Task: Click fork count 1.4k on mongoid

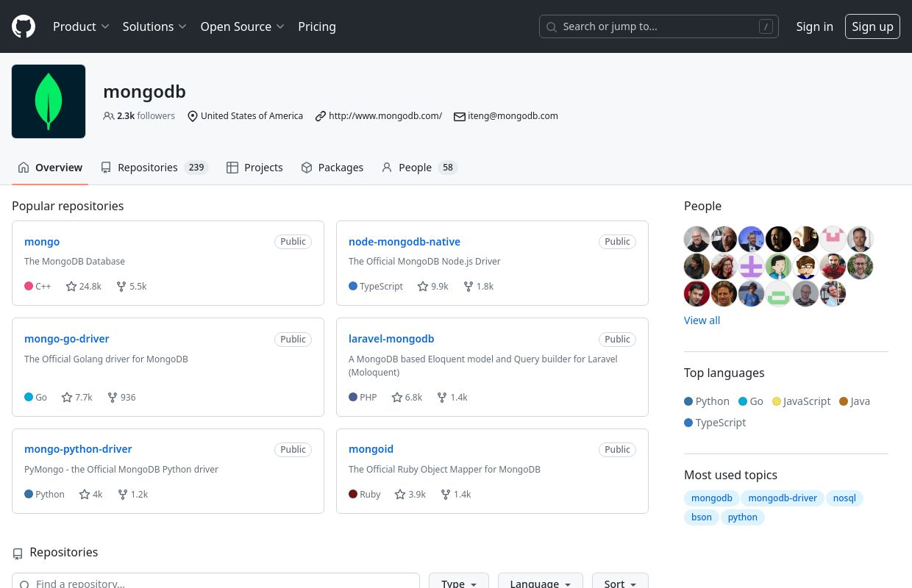Action: [x=456, y=494]
